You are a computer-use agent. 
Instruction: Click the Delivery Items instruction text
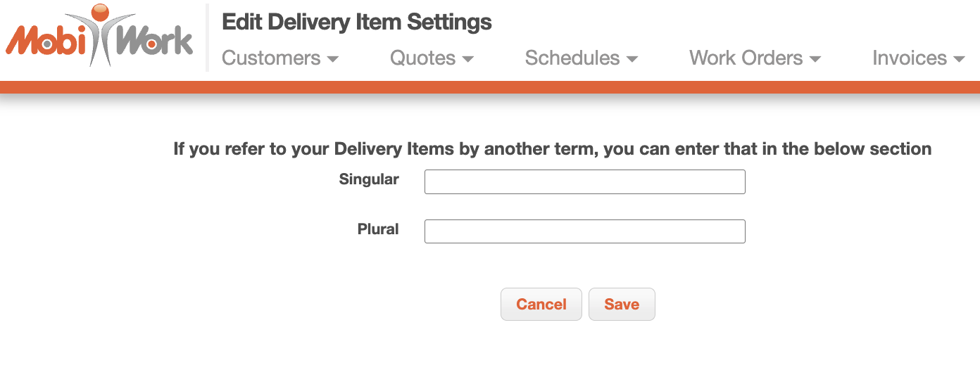tap(553, 149)
